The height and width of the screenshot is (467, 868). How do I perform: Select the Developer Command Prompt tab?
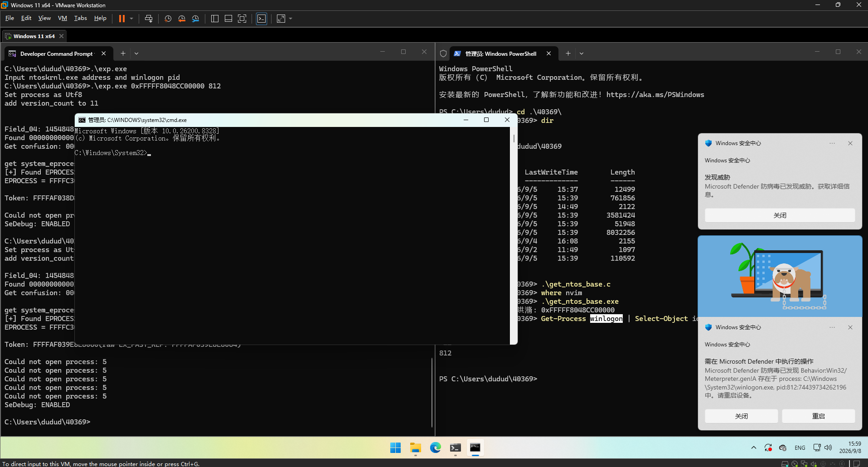pos(57,54)
